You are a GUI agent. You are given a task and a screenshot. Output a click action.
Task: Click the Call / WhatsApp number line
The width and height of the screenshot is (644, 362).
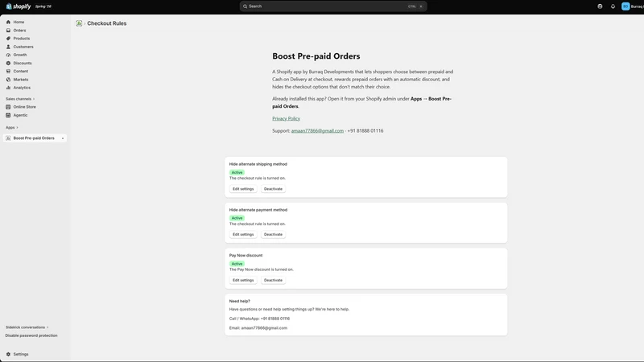259,319
